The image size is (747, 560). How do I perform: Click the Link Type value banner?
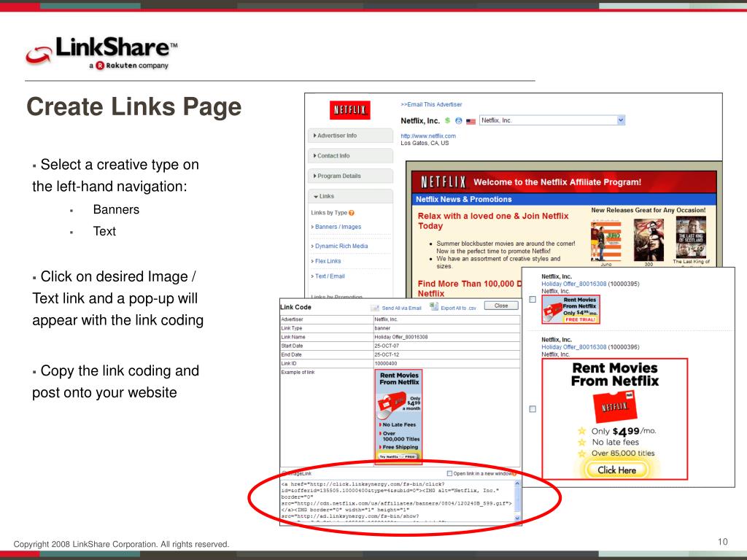coord(382,328)
